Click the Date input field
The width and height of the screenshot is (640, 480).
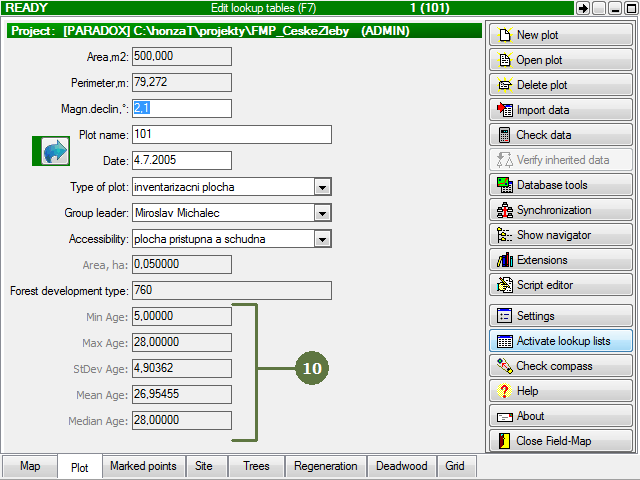coord(181,160)
